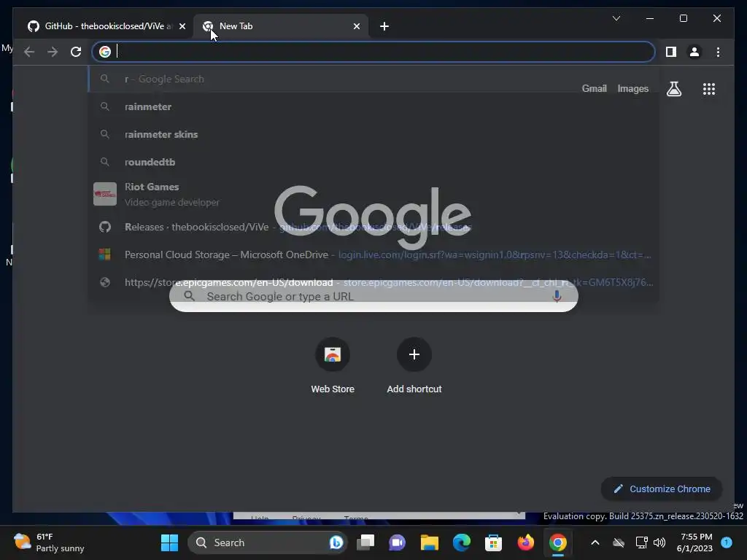This screenshot has width=747, height=560.
Task: Click the taskbar Search box
Action: click(267, 542)
